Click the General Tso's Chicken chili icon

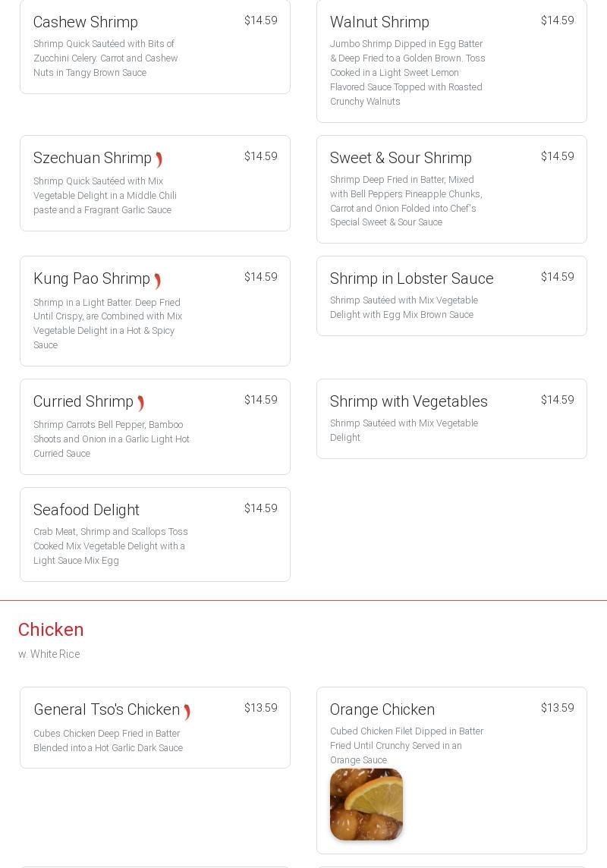pyautogui.click(x=187, y=712)
